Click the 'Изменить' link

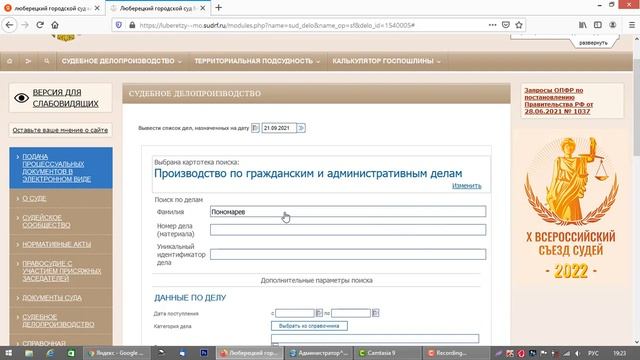[x=467, y=186]
